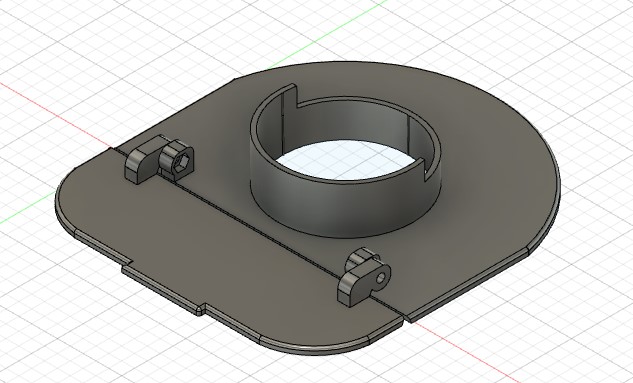
Task: Select the seam line between flap and base plate
Action: point(258,232)
